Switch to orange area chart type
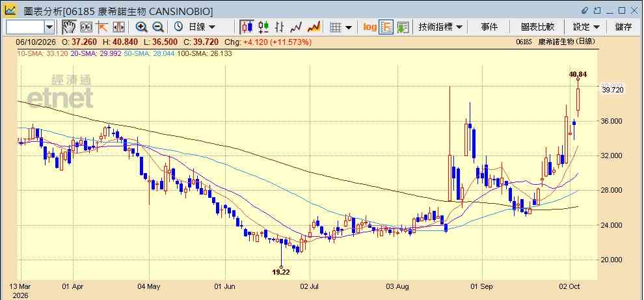644x300 pixels. pyautogui.click(x=314, y=27)
